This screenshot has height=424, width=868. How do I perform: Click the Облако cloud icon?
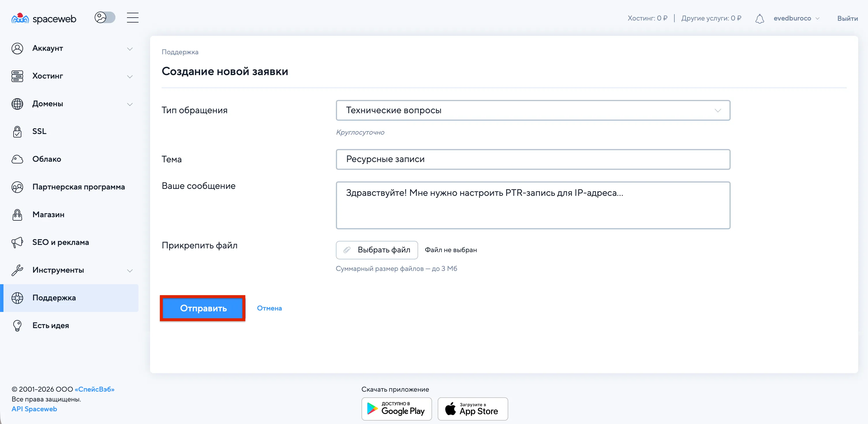coord(17,159)
